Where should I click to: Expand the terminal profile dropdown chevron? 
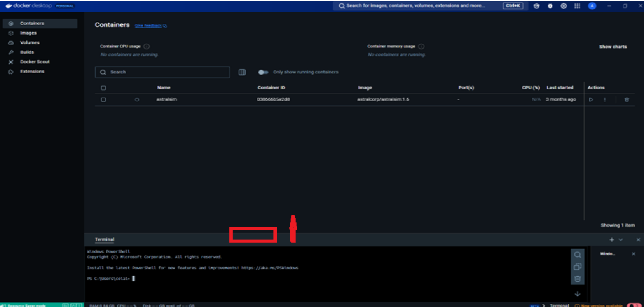621,240
